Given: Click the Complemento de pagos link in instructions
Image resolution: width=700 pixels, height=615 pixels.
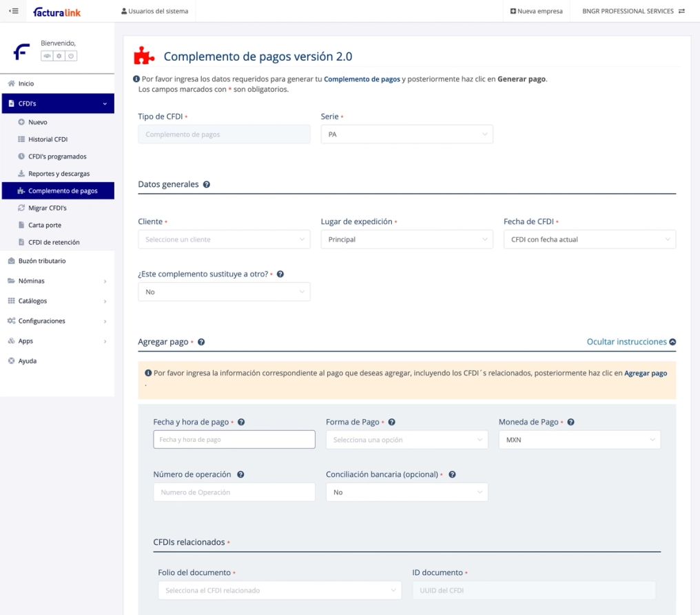Looking at the screenshot, I should tap(362, 79).
